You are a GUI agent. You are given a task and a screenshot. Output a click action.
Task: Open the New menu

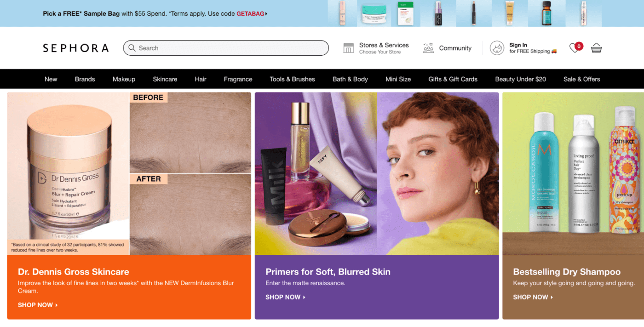click(51, 79)
